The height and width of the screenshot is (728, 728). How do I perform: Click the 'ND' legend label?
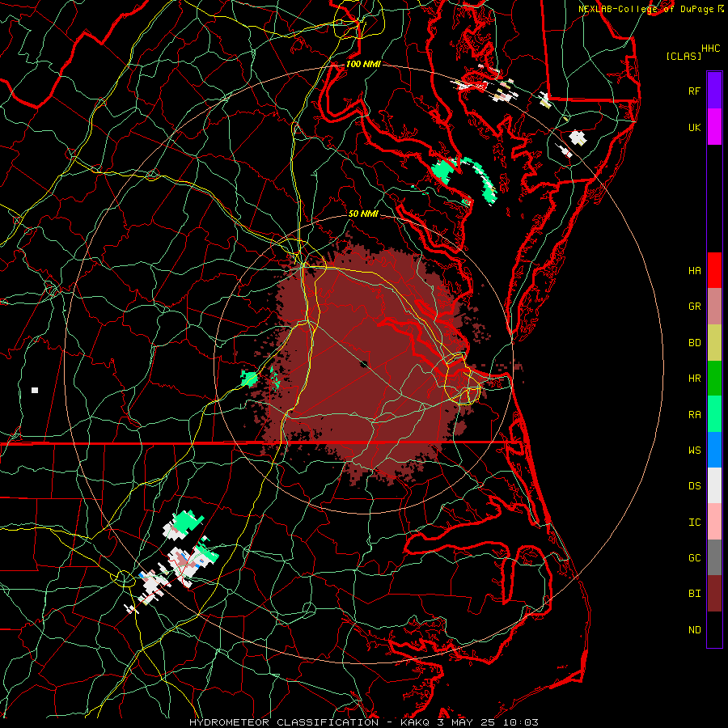click(694, 629)
